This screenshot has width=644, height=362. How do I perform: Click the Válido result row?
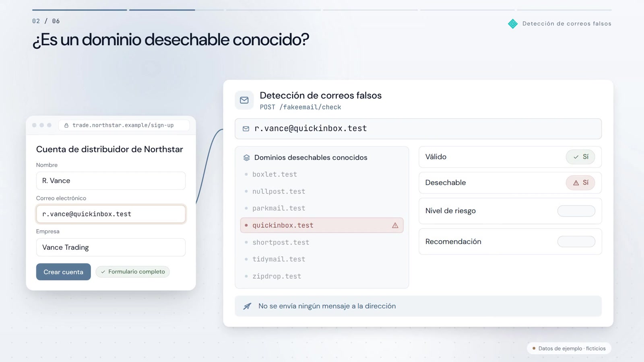pos(510,157)
